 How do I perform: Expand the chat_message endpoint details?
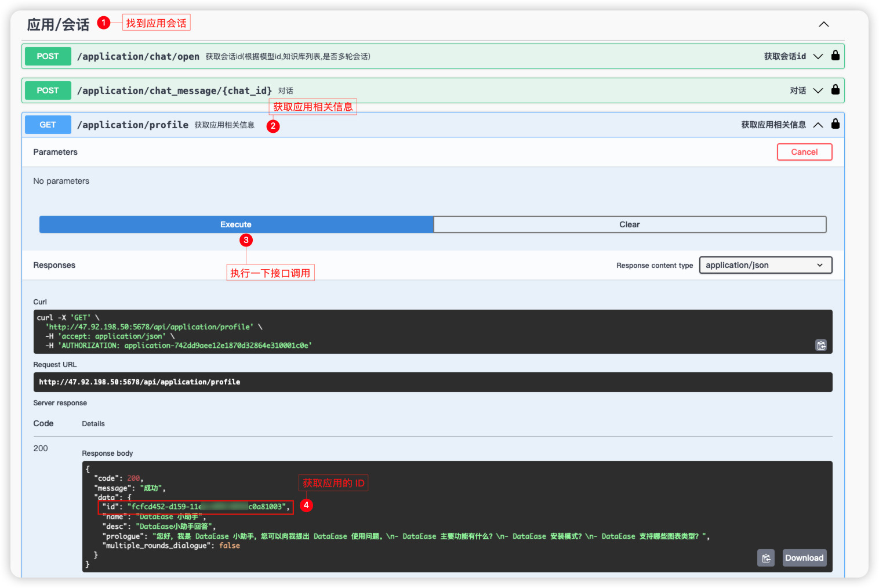[x=818, y=90]
